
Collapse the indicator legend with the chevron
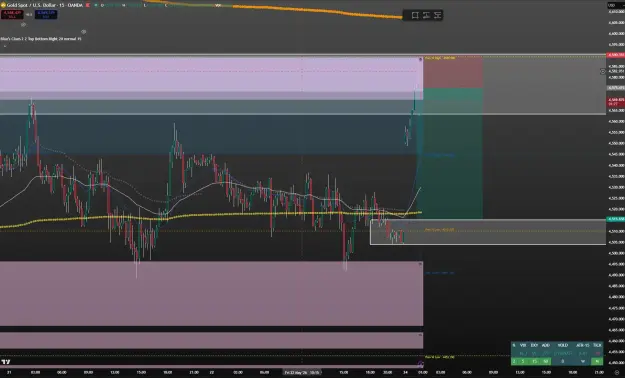[x=5, y=46]
